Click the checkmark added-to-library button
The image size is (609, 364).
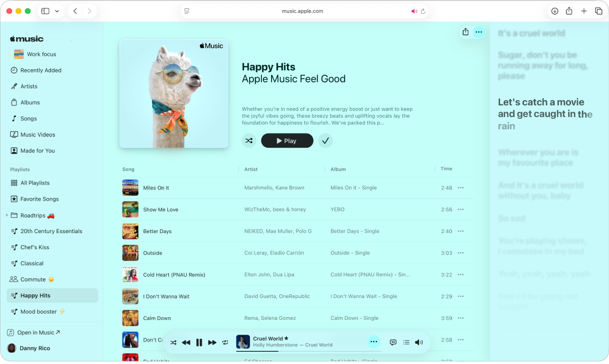325,140
